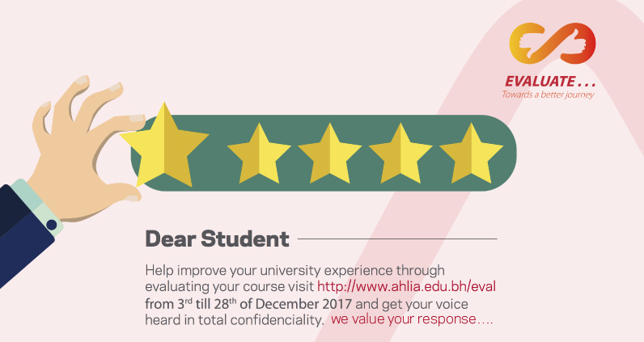Click the large first star held by hand
The height and width of the screenshot is (342, 644).
(x=164, y=148)
